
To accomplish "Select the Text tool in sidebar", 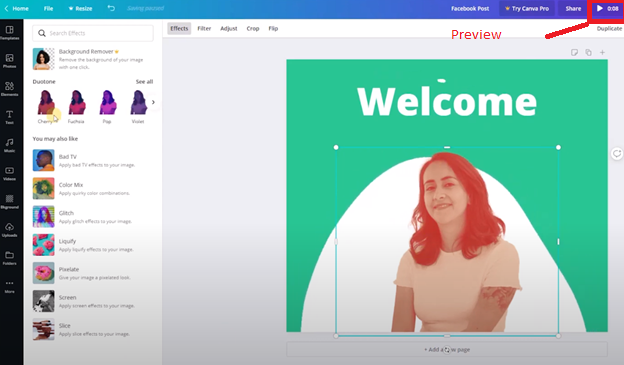I will 10,117.
